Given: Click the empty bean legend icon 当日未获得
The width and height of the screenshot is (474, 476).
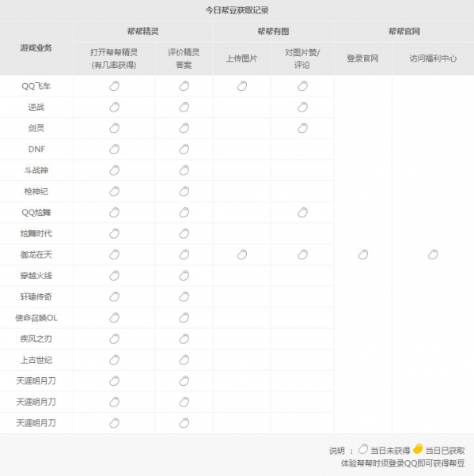Looking at the screenshot, I should (362, 448).
